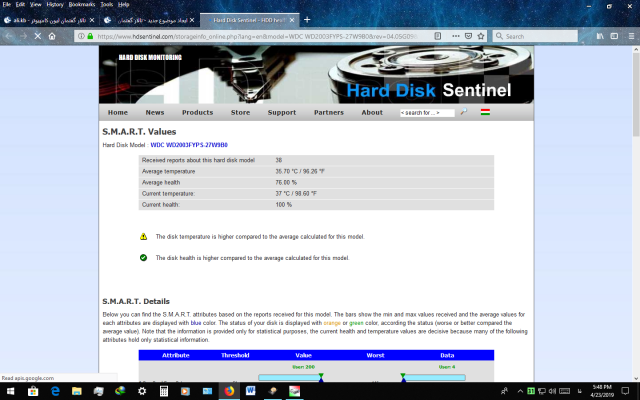This screenshot has height=400, width=640.
Task: Show hidden system tray icons
Action: pyautogui.click(x=520, y=391)
